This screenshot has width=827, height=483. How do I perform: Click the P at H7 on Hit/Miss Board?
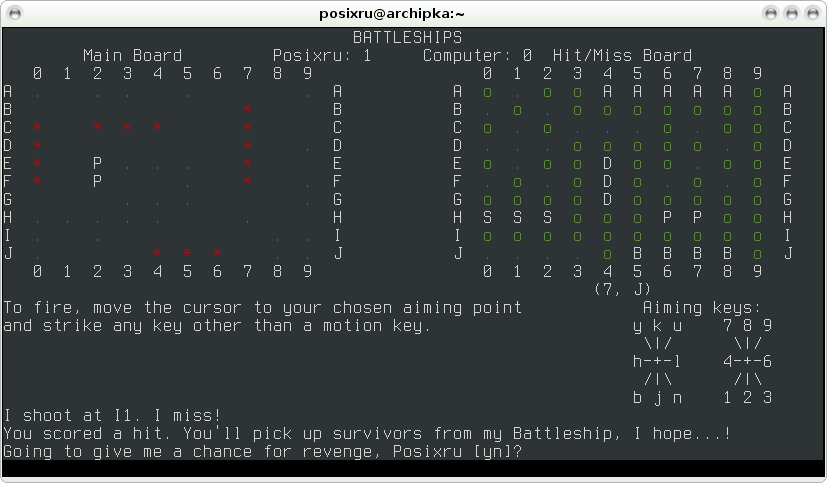click(x=697, y=217)
